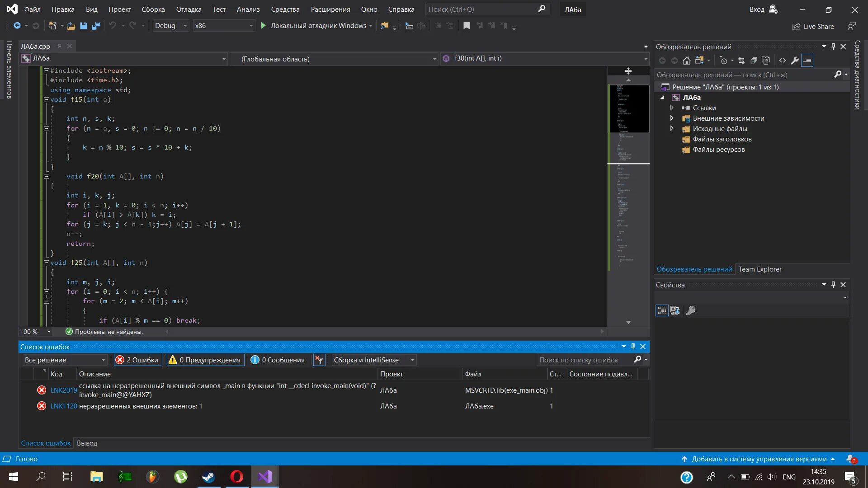Open the notifications bell in status bar

(x=851, y=459)
